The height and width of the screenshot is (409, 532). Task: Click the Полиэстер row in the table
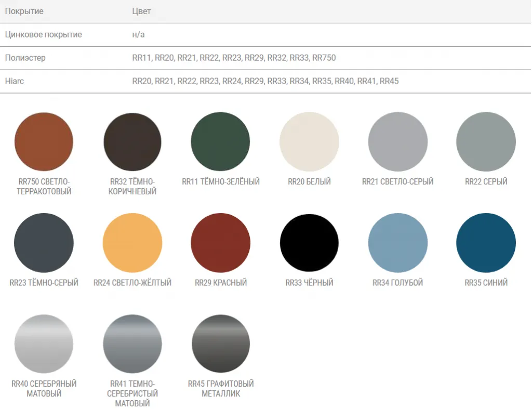point(25,58)
